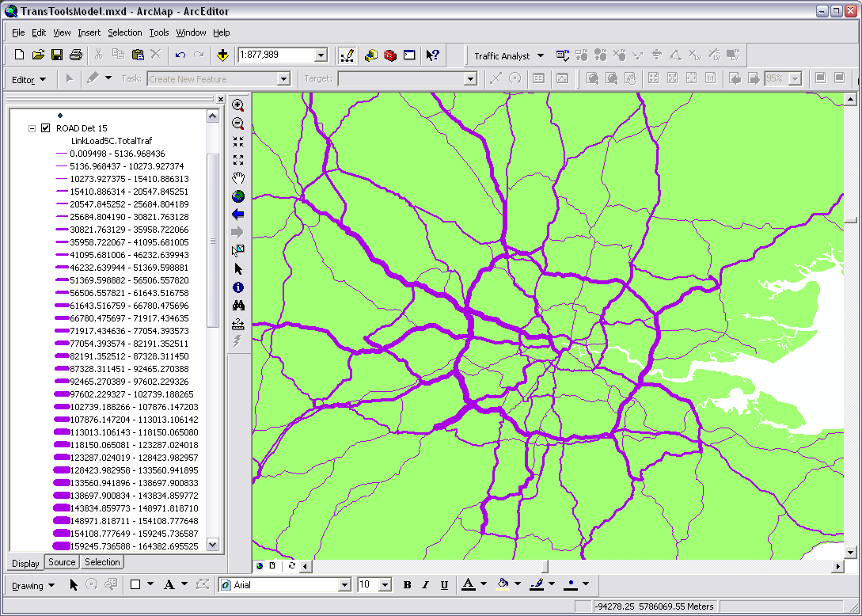Toggle underline text formatting
862x616 pixels.
pos(444,585)
